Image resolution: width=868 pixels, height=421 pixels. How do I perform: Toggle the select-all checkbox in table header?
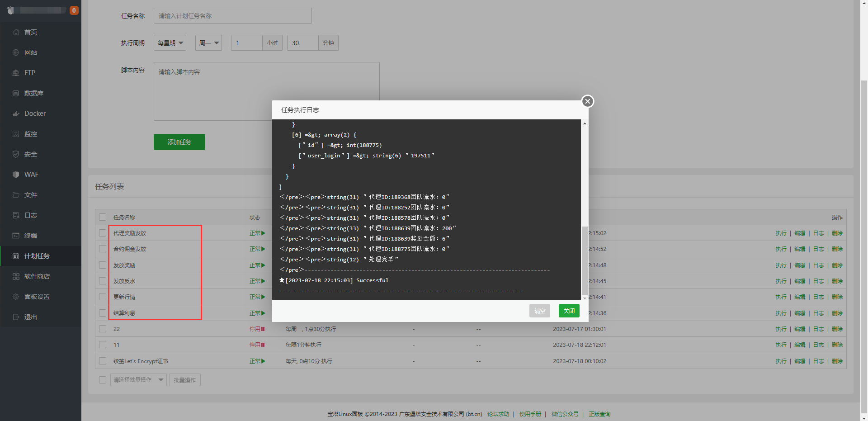coord(103,217)
